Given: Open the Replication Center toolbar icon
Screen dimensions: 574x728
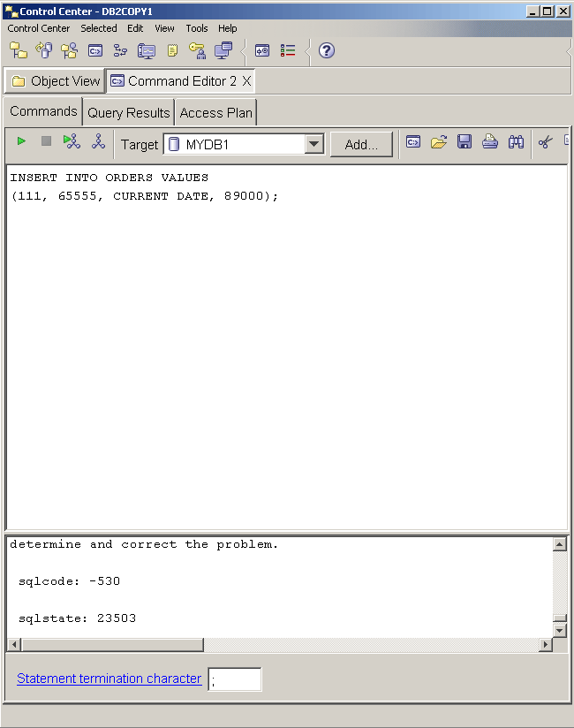Looking at the screenshot, I should [44, 50].
